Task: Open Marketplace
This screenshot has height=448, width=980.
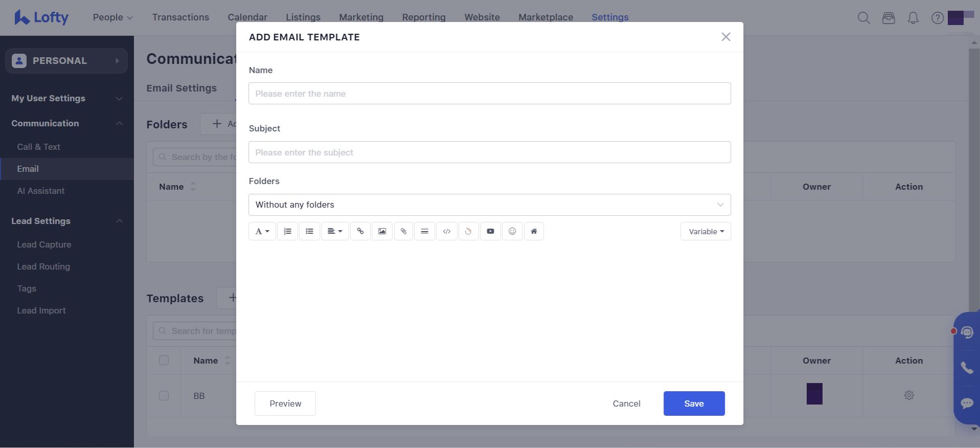Action: (546, 17)
